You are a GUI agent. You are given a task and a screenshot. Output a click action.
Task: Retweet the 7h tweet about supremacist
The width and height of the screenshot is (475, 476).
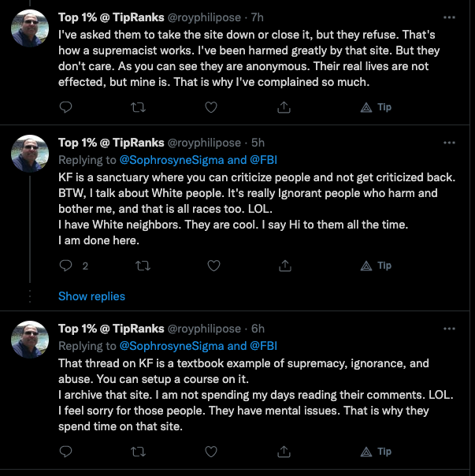[138, 107]
